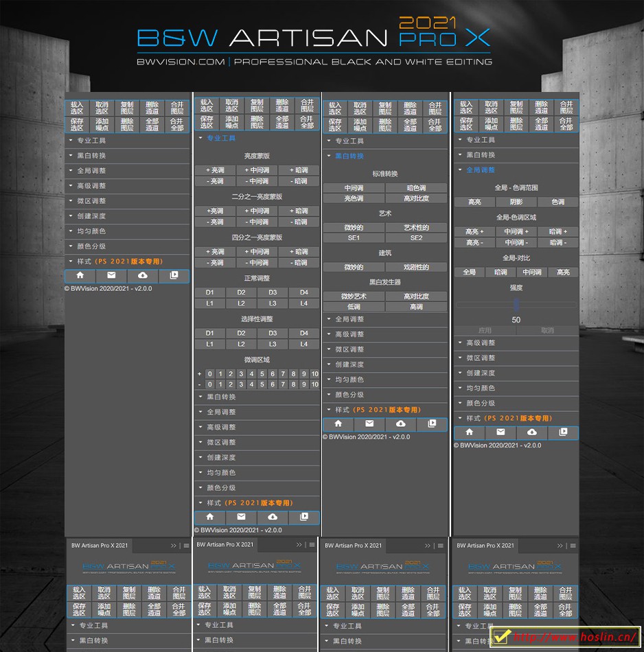Screen dimensions: 644x652
Task: Click video library icon in second top panel
Action: (304, 517)
